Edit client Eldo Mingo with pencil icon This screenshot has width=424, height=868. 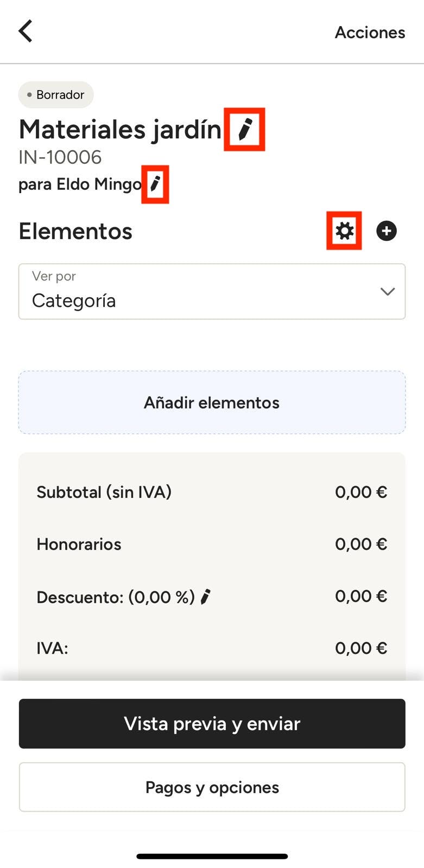(x=155, y=184)
